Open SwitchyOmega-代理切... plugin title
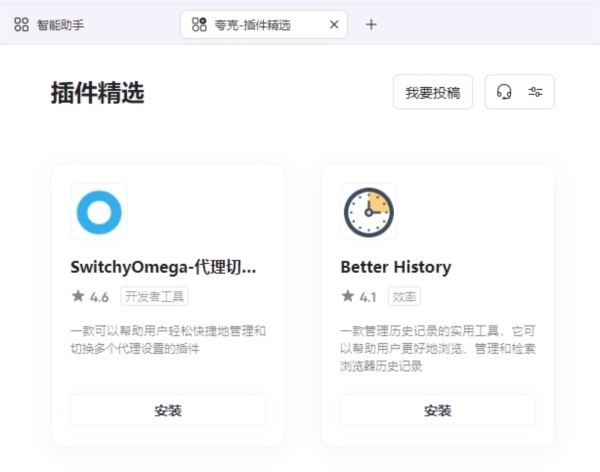Viewport: 600px width, 472px height. tap(163, 267)
